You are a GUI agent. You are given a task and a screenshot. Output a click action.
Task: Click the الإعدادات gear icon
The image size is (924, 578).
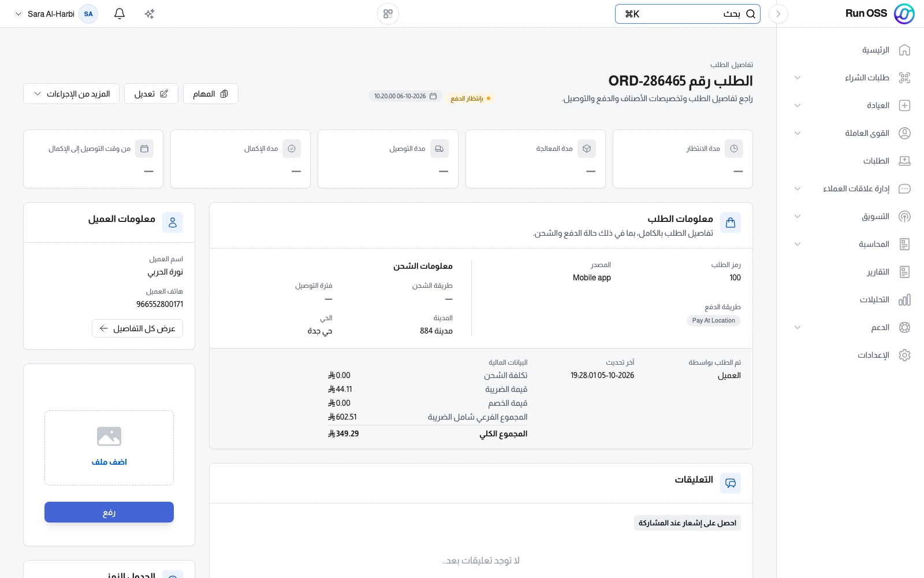click(904, 355)
